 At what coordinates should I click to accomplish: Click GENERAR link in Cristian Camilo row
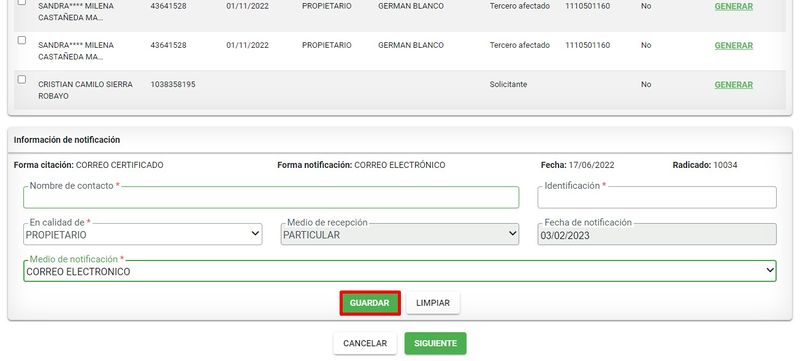(x=734, y=85)
